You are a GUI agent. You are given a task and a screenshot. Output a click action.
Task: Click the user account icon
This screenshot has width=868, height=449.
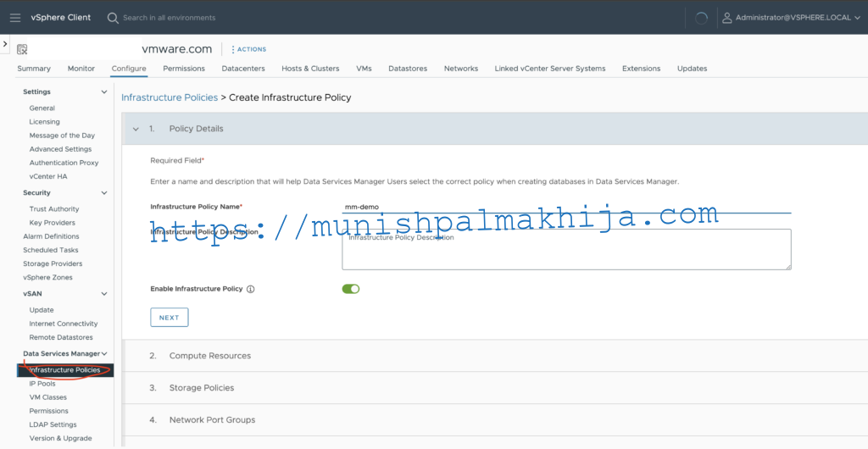pyautogui.click(x=727, y=18)
